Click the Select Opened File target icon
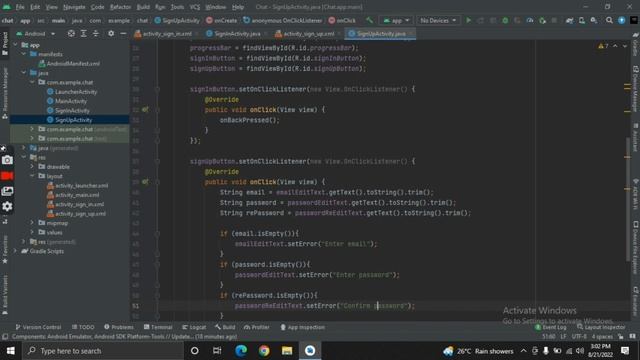This screenshot has height=360, width=640. 71,34
